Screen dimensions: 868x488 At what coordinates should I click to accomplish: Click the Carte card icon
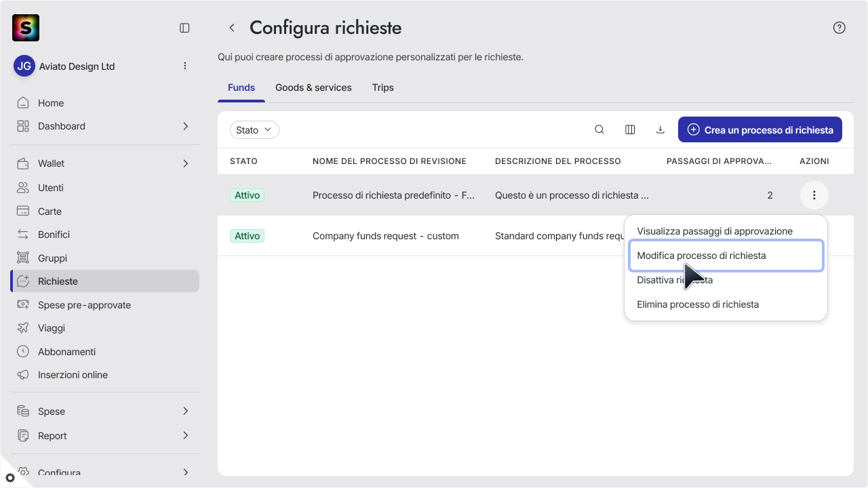23,211
